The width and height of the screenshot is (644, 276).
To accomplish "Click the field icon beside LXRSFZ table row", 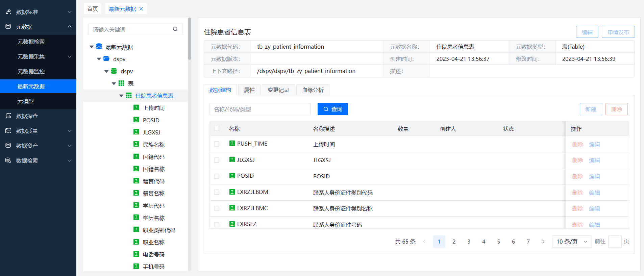I will pos(232,224).
